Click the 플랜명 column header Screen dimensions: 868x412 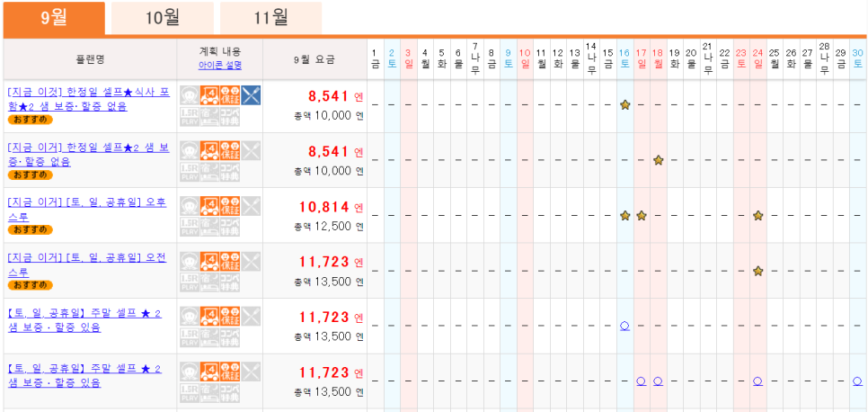point(90,59)
